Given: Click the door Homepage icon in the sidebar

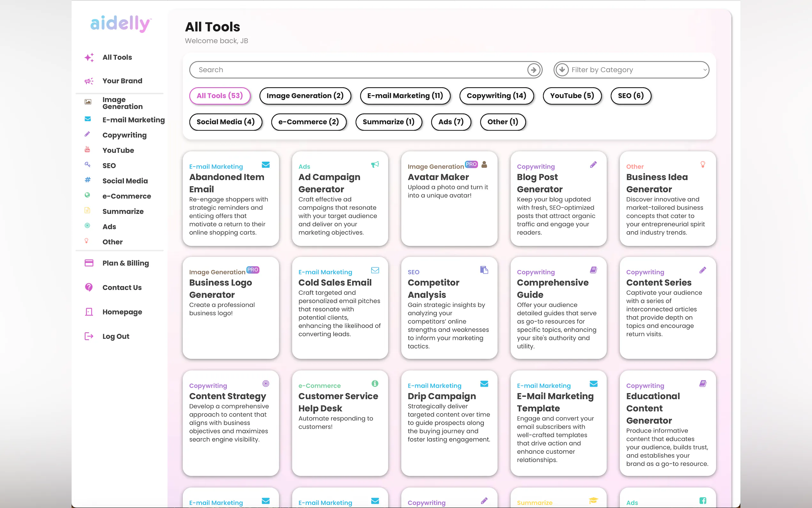Looking at the screenshot, I should [x=89, y=312].
